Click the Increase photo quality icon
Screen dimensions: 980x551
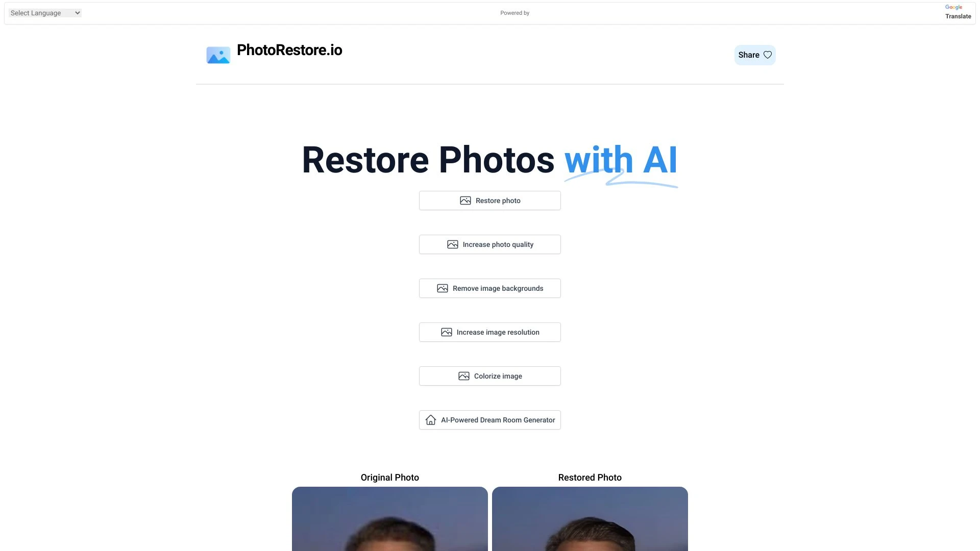[x=452, y=244]
